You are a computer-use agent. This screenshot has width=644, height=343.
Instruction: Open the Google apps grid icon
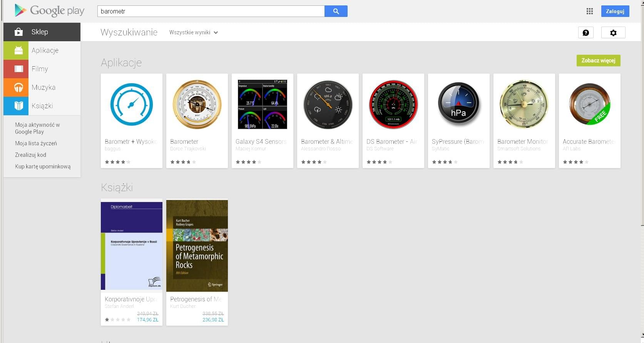pos(589,11)
